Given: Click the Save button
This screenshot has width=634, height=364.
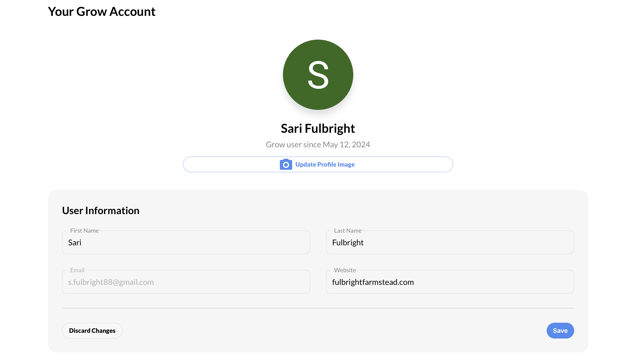Looking at the screenshot, I should coord(560,330).
